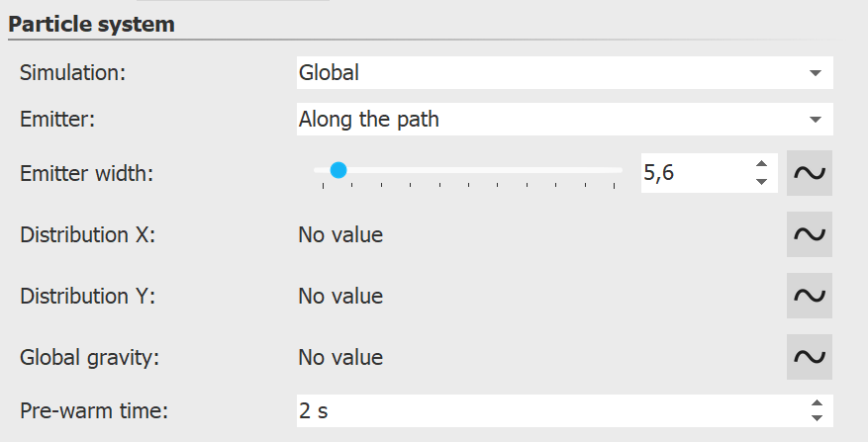Click the Emitter width slider handle
Image resolution: width=868 pixels, height=442 pixels.
pos(338,170)
